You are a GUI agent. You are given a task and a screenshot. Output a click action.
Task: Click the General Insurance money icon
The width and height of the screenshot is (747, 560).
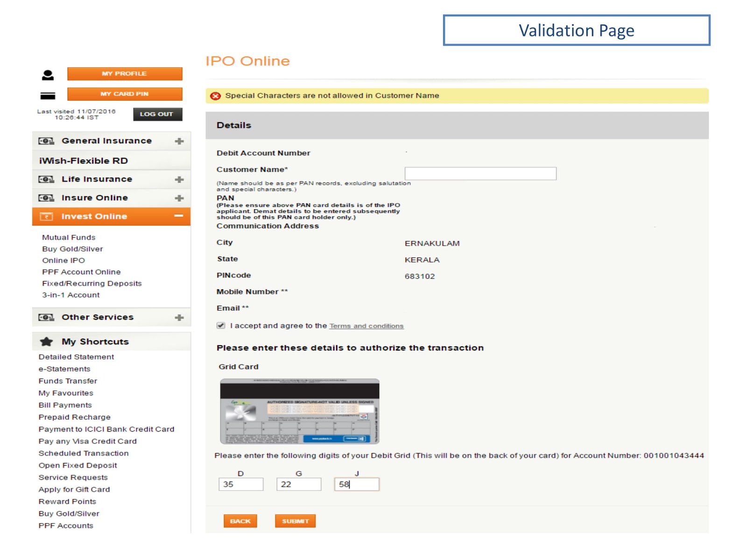click(46, 141)
